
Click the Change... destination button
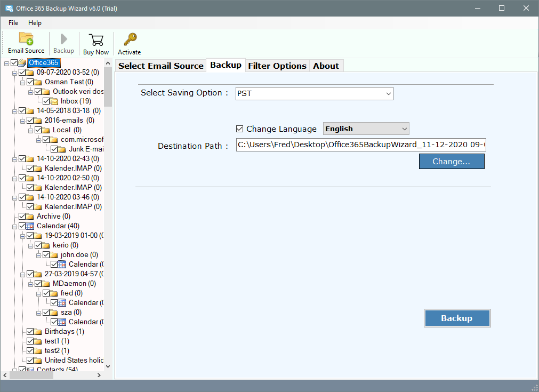click(452, 161)
